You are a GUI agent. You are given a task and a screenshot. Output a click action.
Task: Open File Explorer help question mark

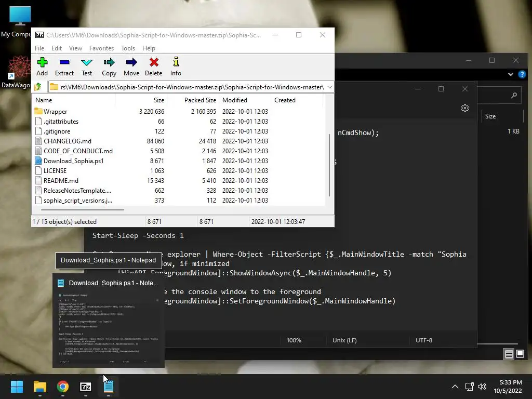click(x=522, y=74)
